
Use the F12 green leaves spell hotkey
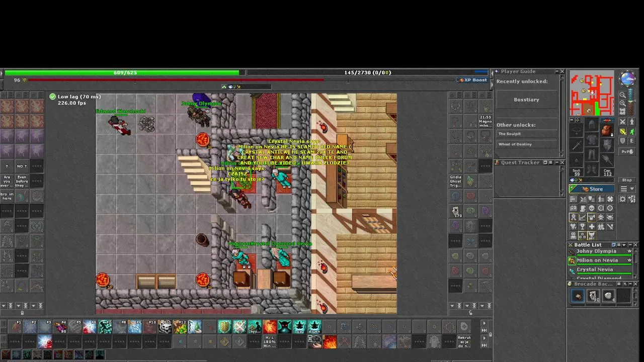click(180, 327)
